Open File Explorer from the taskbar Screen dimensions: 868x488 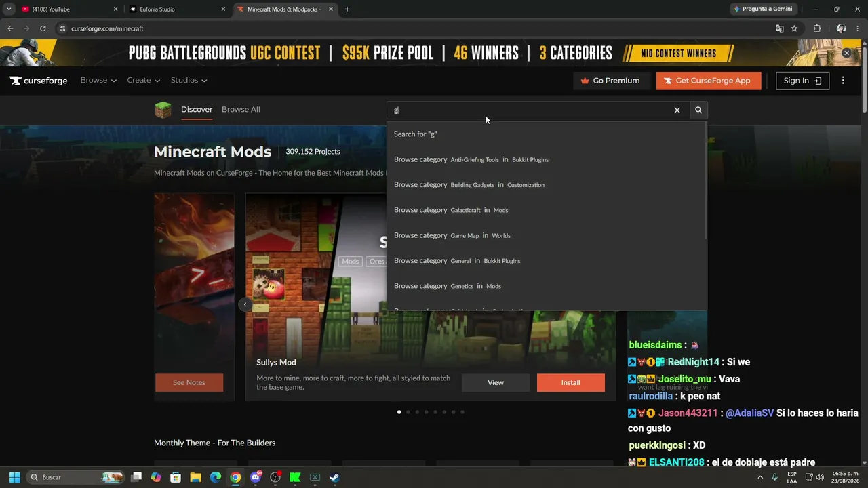[195, 477]
